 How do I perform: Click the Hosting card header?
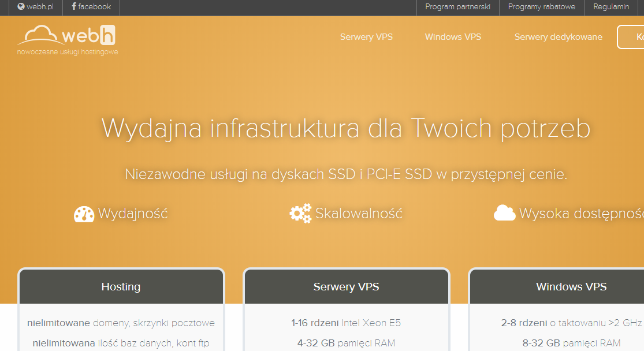coord(121,287)
